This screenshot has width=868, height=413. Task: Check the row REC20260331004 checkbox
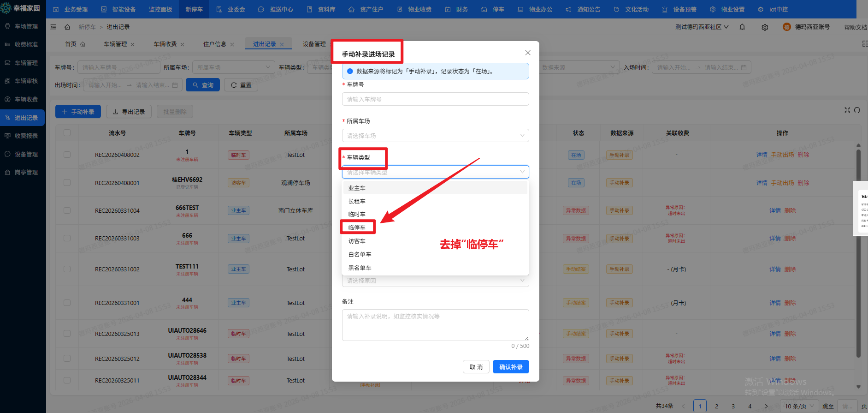click(67, 210)
